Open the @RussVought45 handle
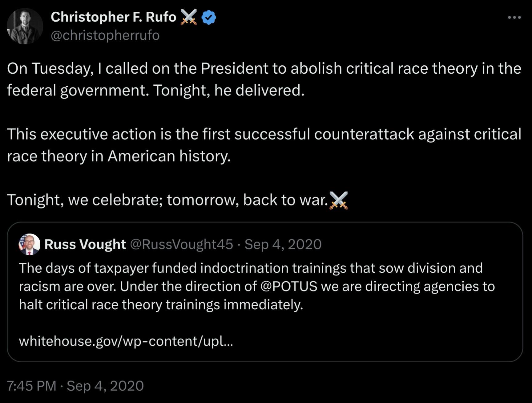Screen dimensions: 532x403 181,244
